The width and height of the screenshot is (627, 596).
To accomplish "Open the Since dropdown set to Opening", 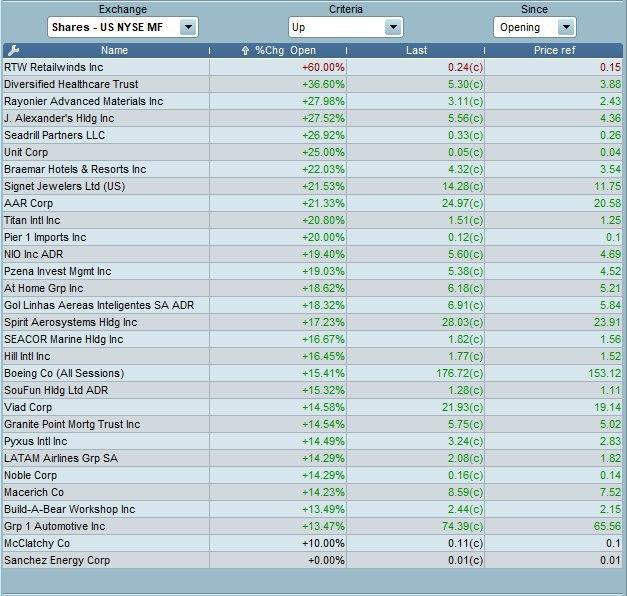I will (535, 27).
